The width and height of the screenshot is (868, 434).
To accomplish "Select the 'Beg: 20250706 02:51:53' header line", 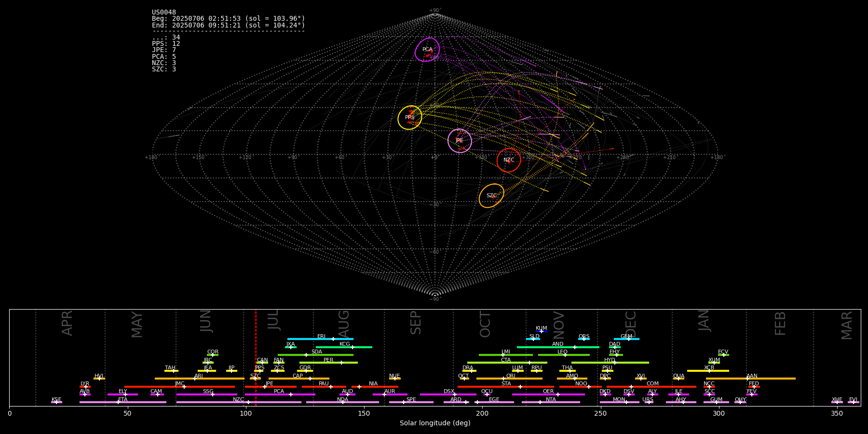I will pyautogui.click(x=229, y=19).
